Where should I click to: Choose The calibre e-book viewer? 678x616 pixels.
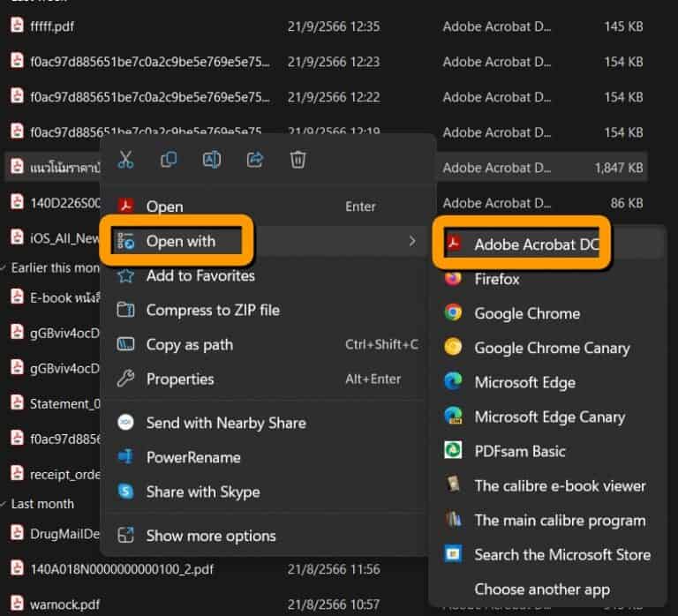tap(547, 486)
